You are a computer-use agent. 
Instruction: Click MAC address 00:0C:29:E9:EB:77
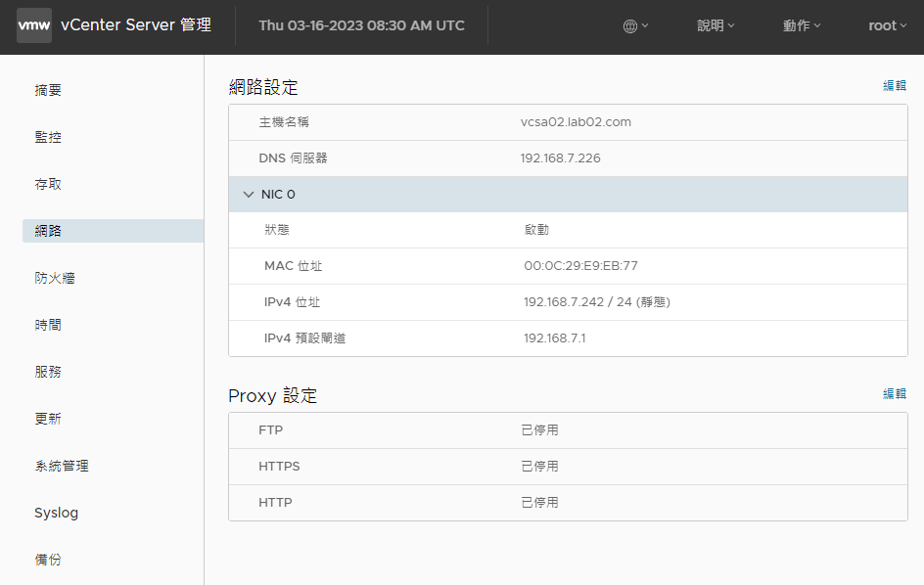(581, 266)
